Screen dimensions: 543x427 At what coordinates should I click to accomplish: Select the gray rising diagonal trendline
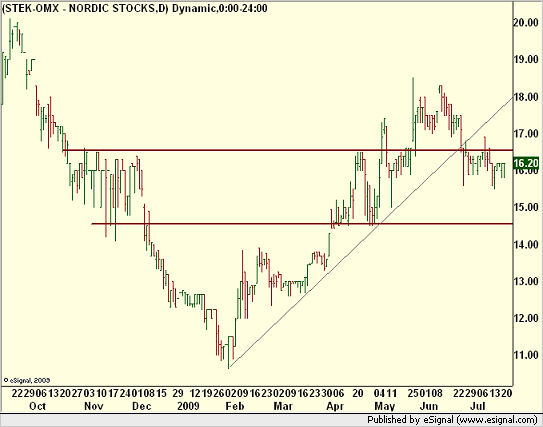click(x=371, y=232)
